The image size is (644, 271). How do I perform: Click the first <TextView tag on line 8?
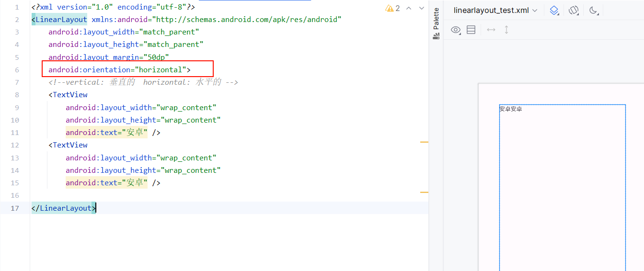tap(68, 95)
